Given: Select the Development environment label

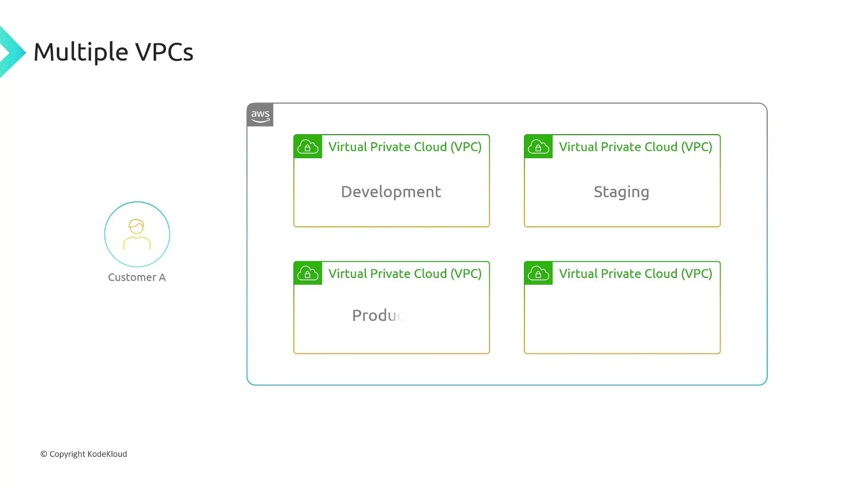Looking at the screenshot, I should coord(391,192).
